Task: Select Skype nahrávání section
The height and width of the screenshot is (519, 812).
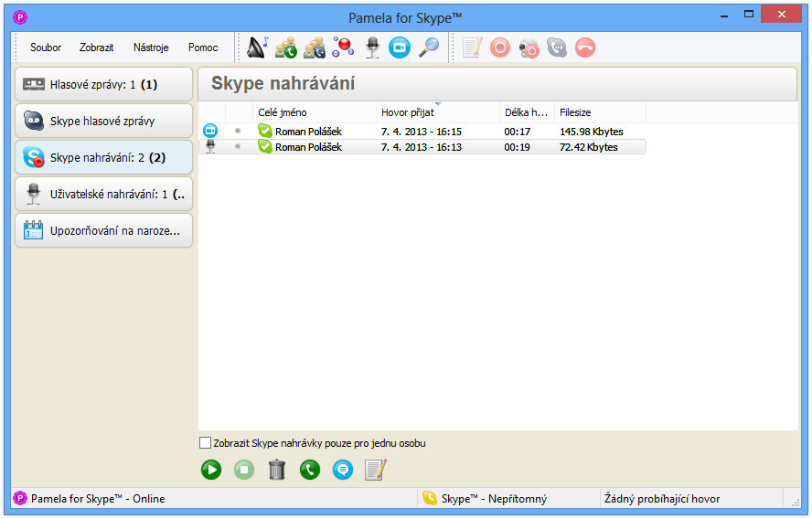Action: [104, 157]
